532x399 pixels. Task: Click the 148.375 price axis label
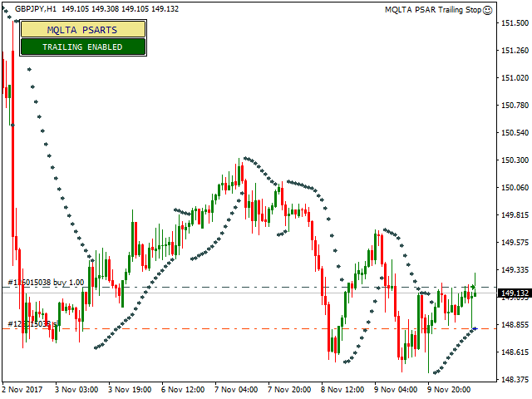pyautogui.click(x=515, y=379)
